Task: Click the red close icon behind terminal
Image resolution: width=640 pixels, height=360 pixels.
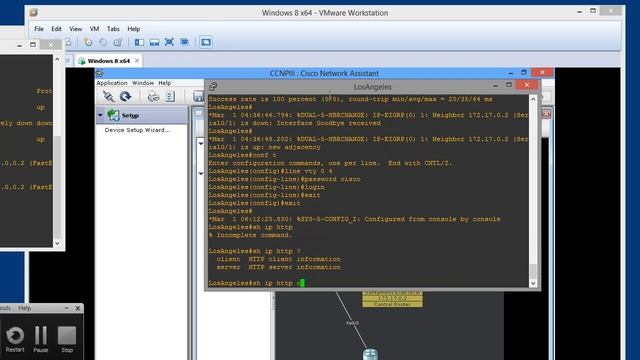Action: point(546,114)
